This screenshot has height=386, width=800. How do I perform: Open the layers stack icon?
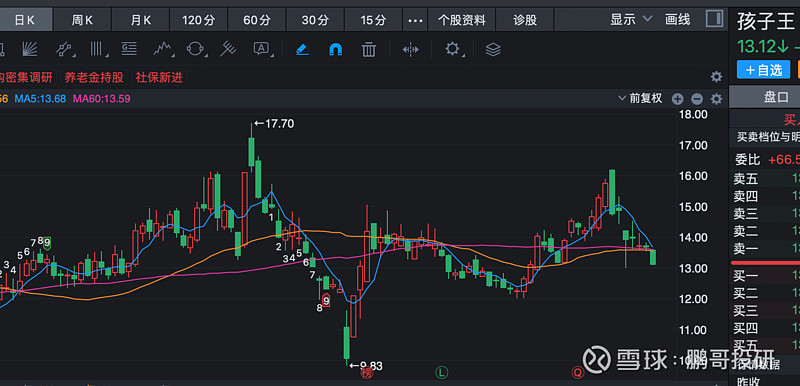(493, 49)
